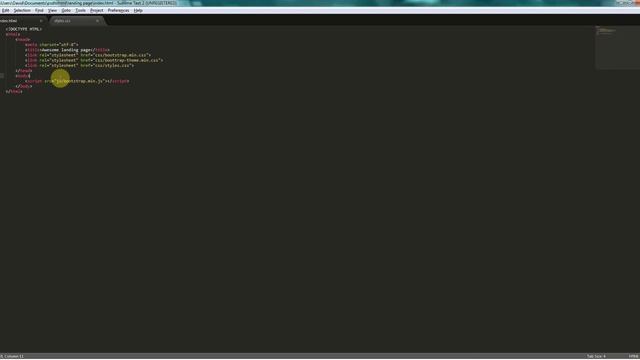The image size is (640, 360).
Task: Open the Edit menu
Action: [5, 10]
